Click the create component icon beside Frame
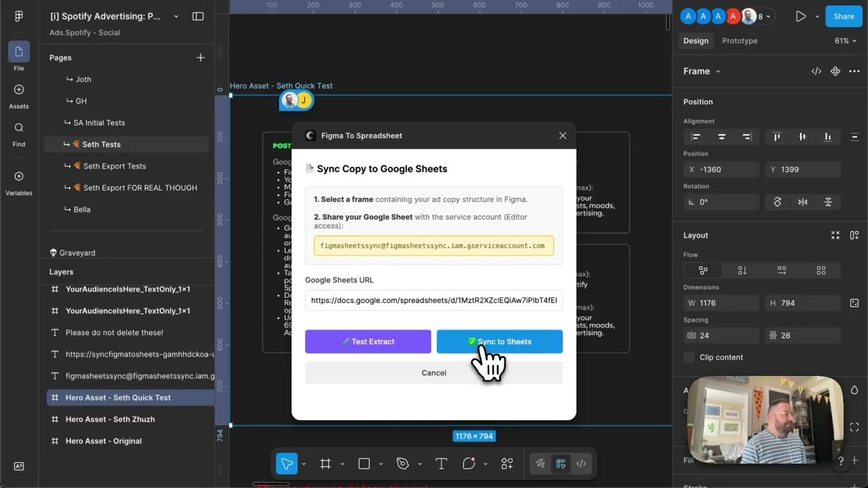 pyautogui.click(x=835, y=71)
